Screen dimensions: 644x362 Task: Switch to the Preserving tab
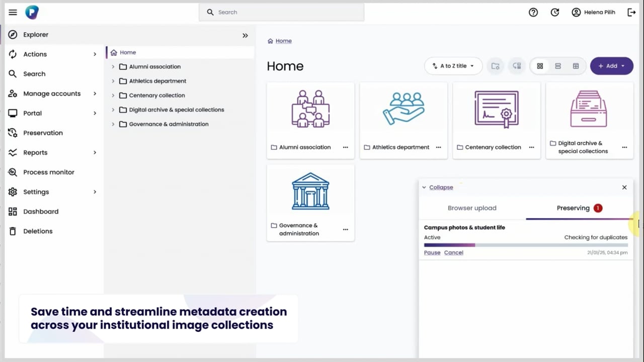click(579, 208)
